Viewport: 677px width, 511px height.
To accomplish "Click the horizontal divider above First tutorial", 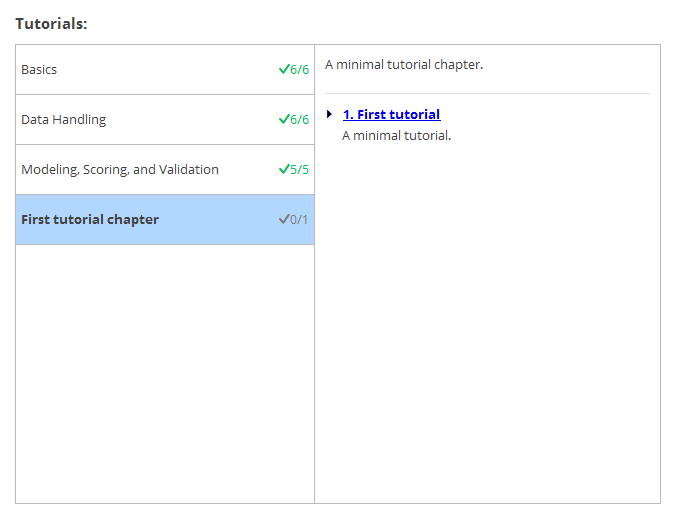I will [x=487, y=94].
